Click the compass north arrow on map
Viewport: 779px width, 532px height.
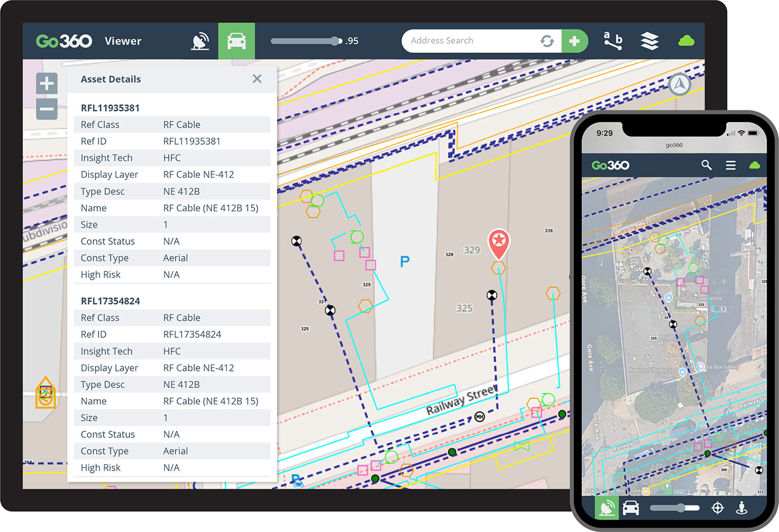[679, 84]
